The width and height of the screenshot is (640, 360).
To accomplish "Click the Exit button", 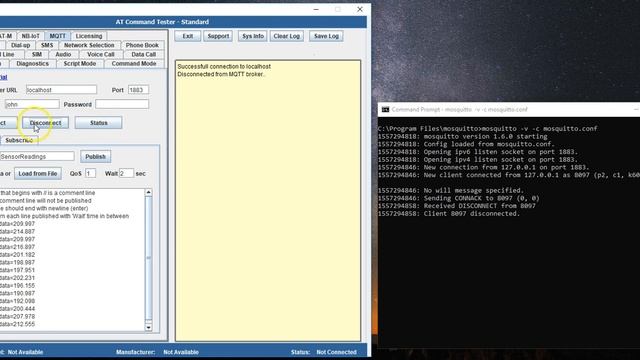I will click(188, 36).
